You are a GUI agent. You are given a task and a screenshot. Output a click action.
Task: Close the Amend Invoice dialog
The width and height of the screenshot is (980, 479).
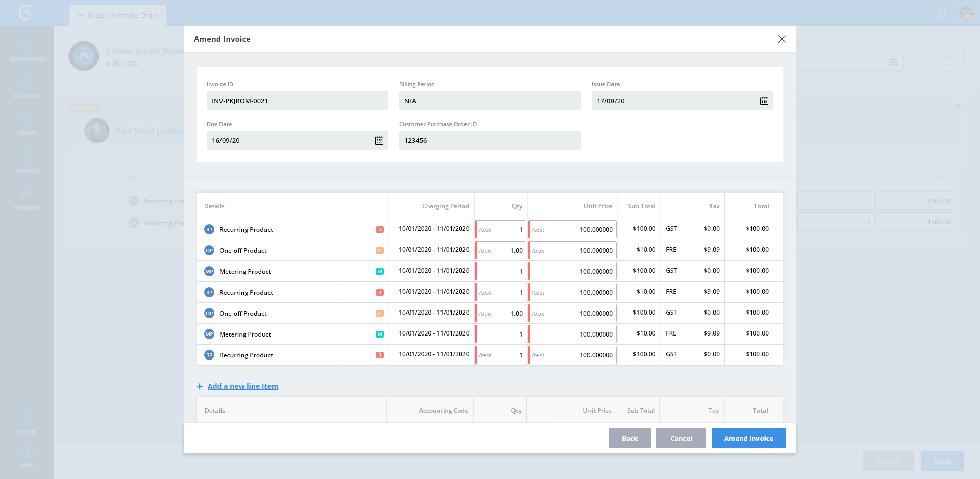781,39
